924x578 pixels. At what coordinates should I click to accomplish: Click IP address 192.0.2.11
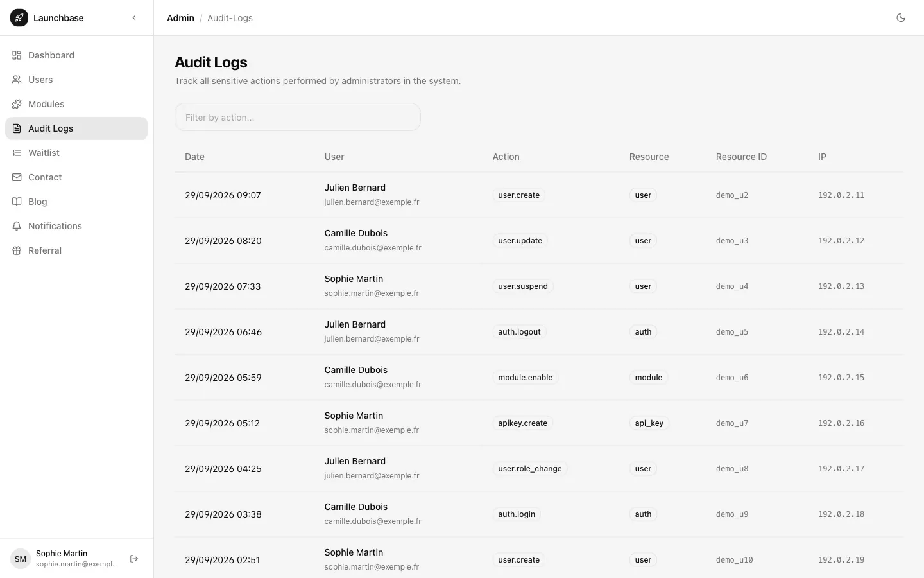841,195
